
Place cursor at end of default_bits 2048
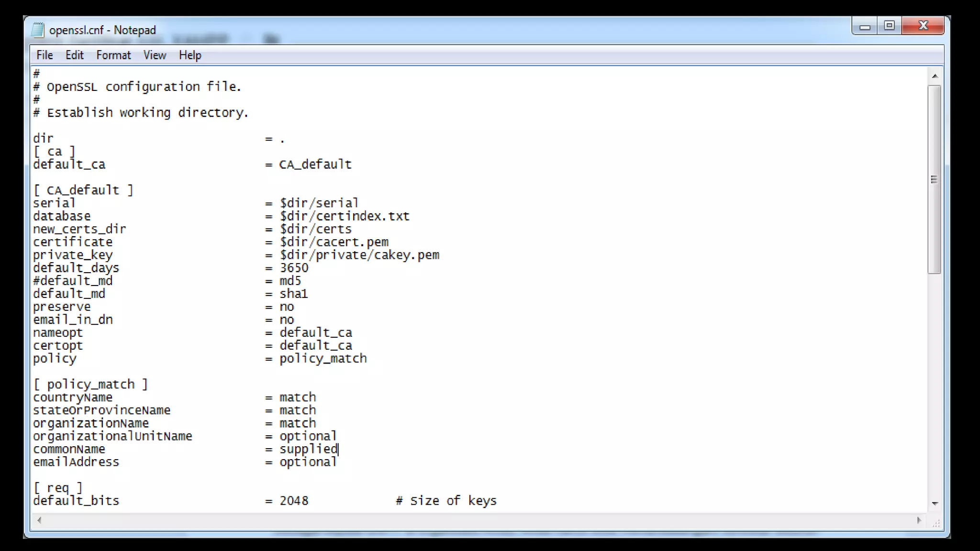(x=309, y=501)
